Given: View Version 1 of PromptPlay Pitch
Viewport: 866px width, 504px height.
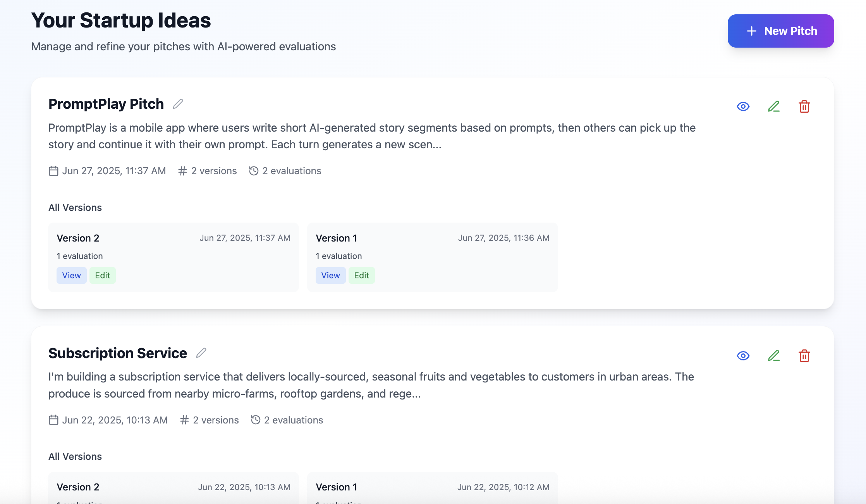Looking at the screenshot, I should pyautogui.click(x=330, y=276).
